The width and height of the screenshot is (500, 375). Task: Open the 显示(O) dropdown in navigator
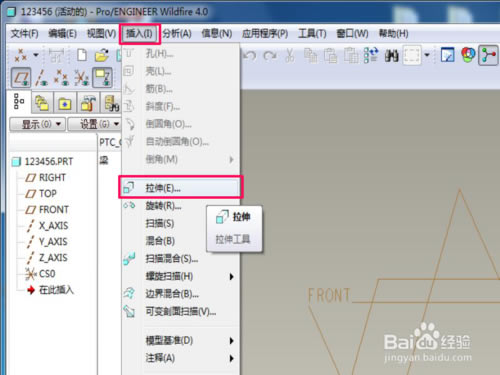point(37,124)
